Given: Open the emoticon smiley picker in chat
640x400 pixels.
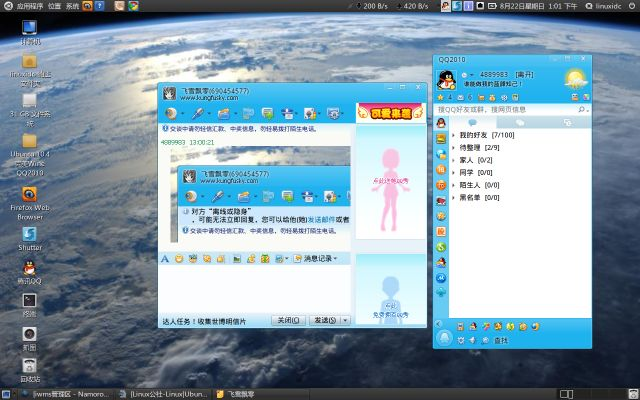Looking at the screenshot, I should click(x=180, y=258).
